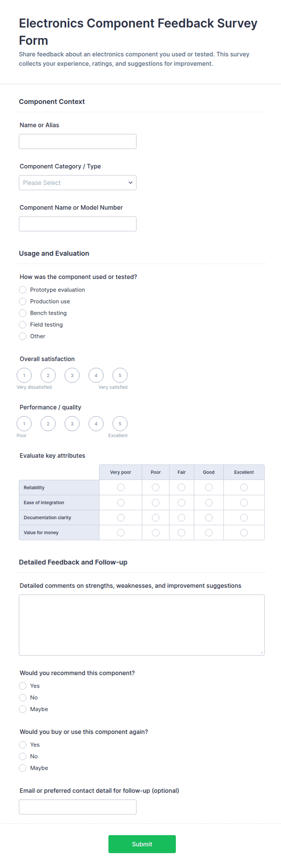Image resolution: width=281 pixels, height=868 pixels.
Task: Choose Maybe for buying component again
Action: tap(23, 768)
